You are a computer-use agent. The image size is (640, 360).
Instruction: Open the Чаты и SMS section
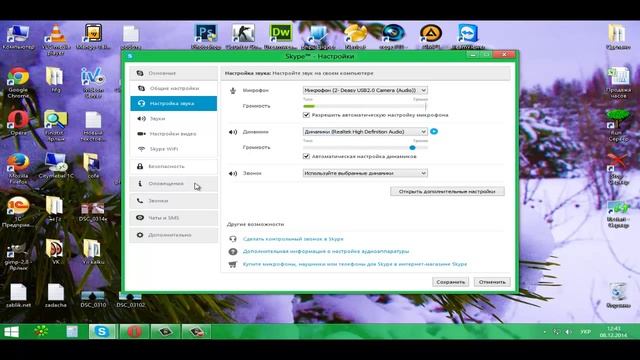(173, 218)
